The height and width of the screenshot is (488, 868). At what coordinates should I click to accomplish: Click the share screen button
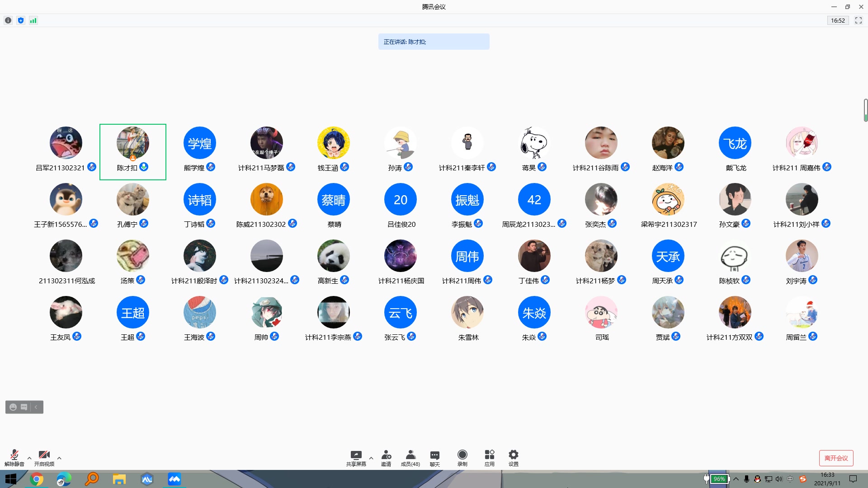pyautogui.click(x=356, y=457)
